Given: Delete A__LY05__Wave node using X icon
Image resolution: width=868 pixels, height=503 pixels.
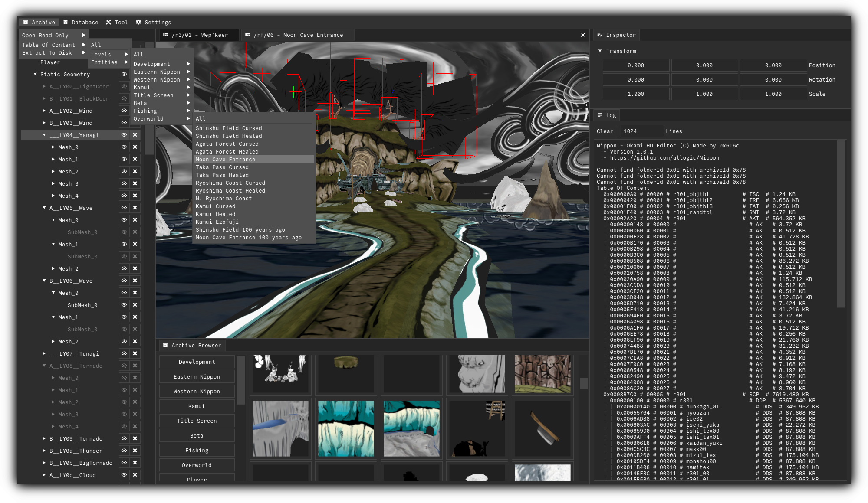Looking at the screenshot, I should (x=135, y=208).
